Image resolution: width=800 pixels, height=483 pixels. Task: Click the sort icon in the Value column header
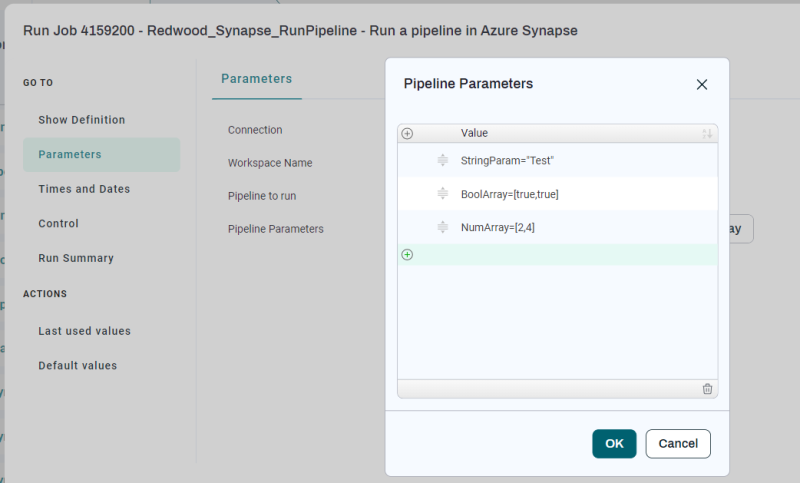click(x=707, y=134)
